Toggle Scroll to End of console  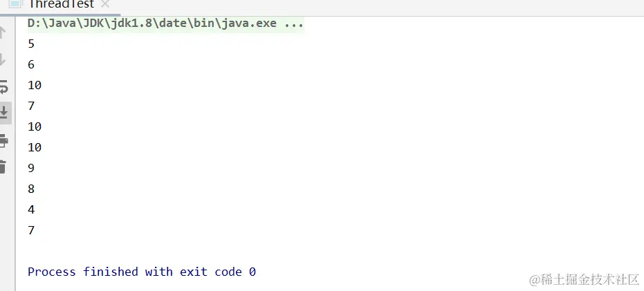(x=4, y=113)
